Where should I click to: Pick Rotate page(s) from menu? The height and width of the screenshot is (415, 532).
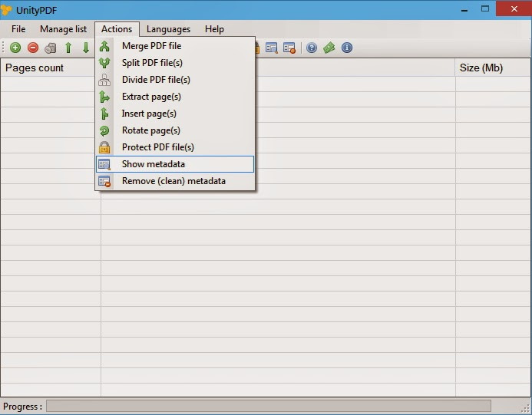(x=175, y=130)
